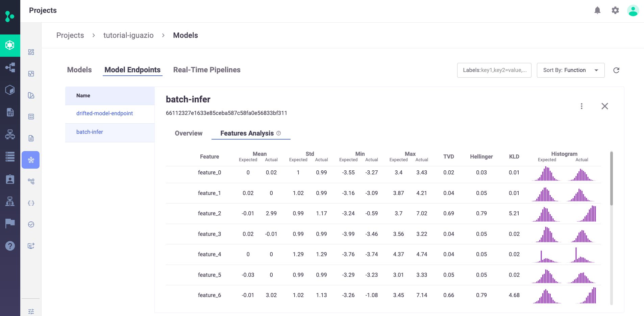644x316 pixels.
Task: Expand the chevron after tutorial-iguazio breadcrumb
Action: [x=163, y=35]
